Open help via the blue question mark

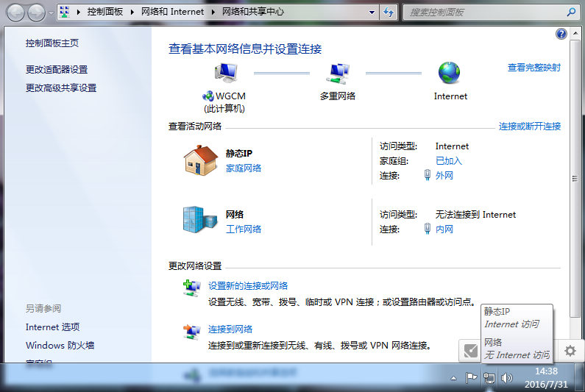click(x=561, y=34)
